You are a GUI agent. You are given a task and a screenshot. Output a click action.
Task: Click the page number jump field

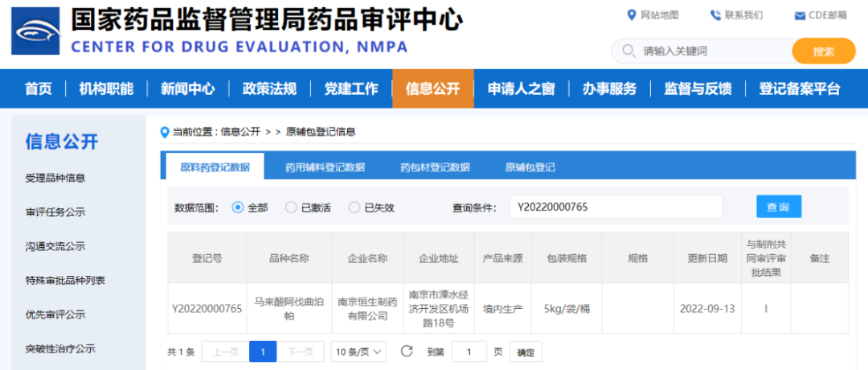(469, 351)
